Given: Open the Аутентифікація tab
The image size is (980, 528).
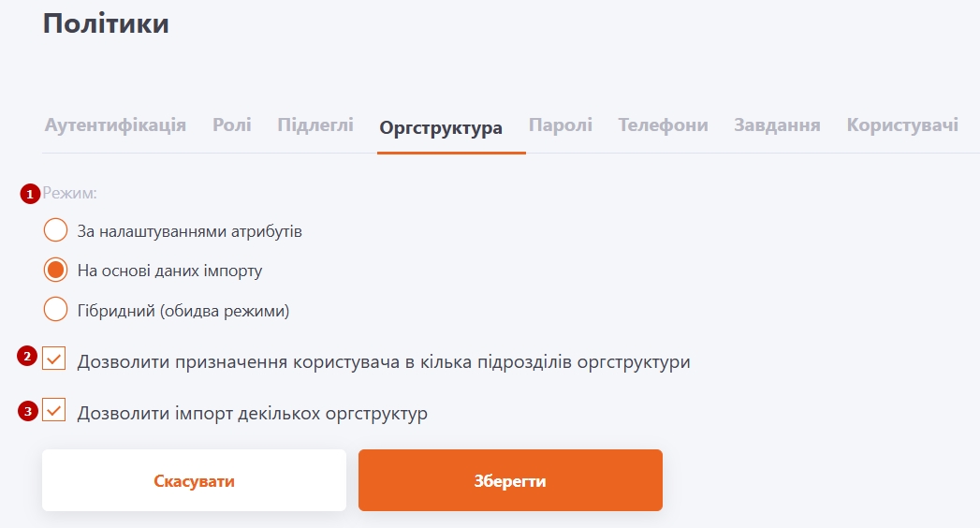Looking at the screenshot, I should [115, 125].
